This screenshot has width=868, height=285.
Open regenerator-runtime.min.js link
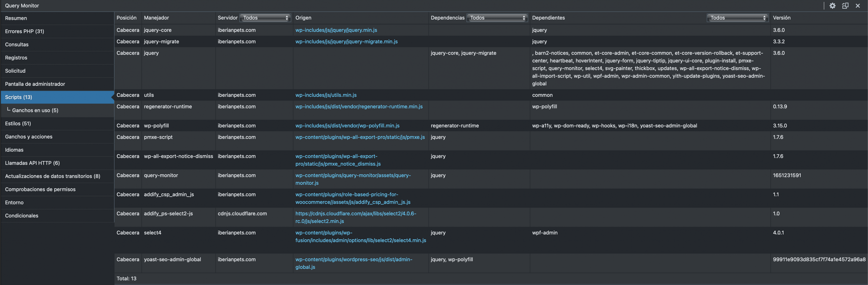click(x=359, y=106)
